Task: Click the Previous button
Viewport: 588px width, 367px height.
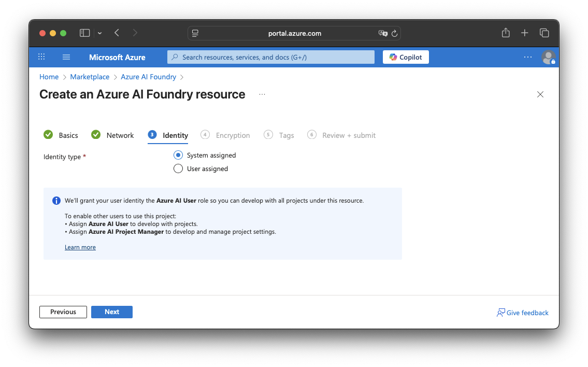Action: click(x=63, y=312)
